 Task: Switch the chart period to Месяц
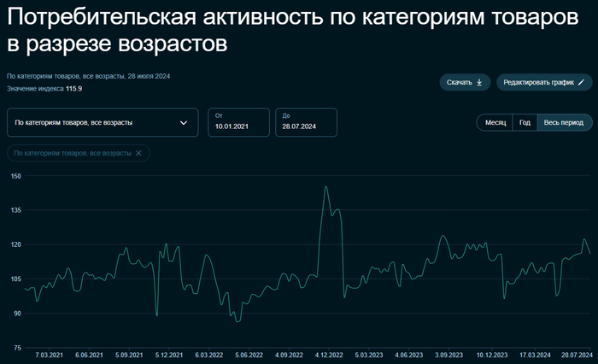click(495, 122)
